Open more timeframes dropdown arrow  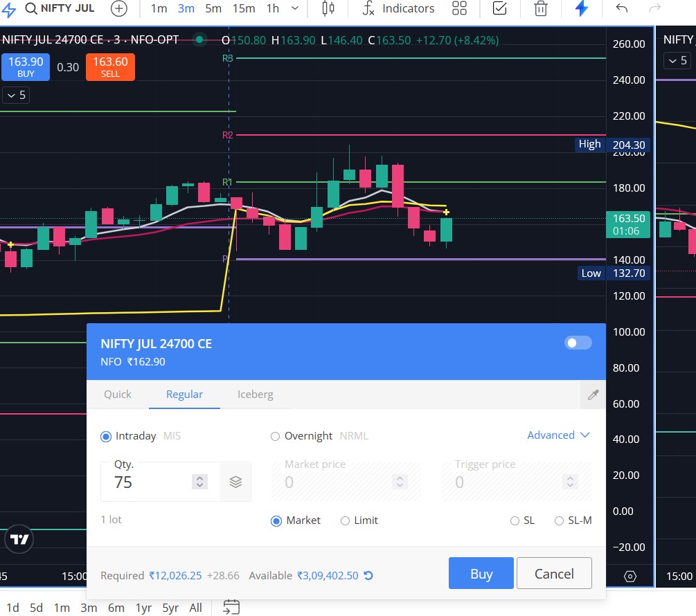pyautogui.click(x=295, y=8)
